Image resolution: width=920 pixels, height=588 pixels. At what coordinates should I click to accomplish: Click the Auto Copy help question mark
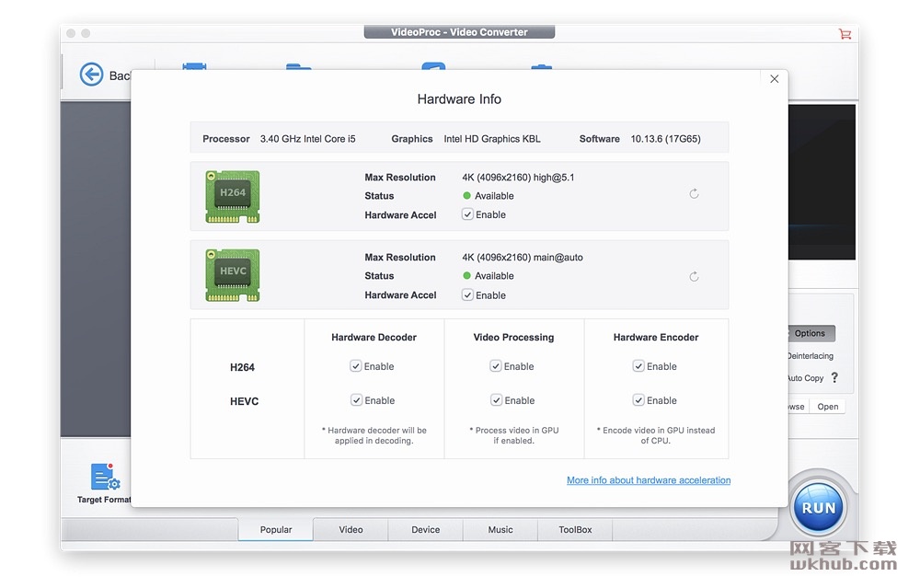pyautogui.click(x=834, y=378)
